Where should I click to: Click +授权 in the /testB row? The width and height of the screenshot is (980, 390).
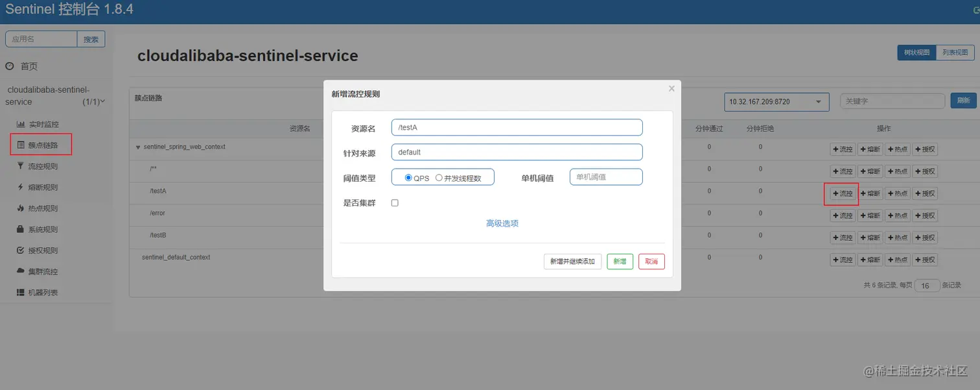(925, 238)
